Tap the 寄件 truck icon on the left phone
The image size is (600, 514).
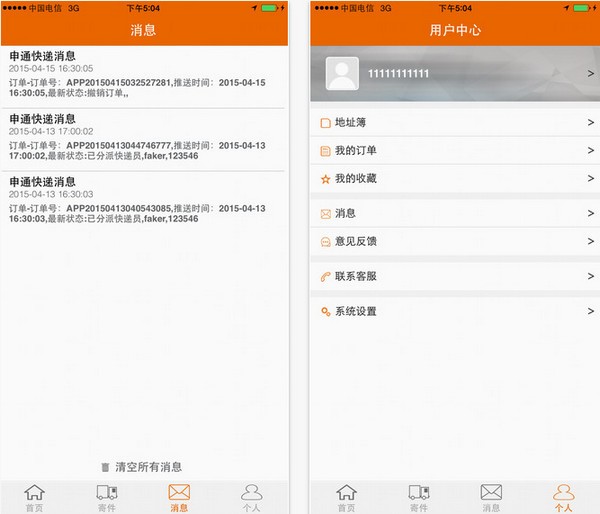107,492
